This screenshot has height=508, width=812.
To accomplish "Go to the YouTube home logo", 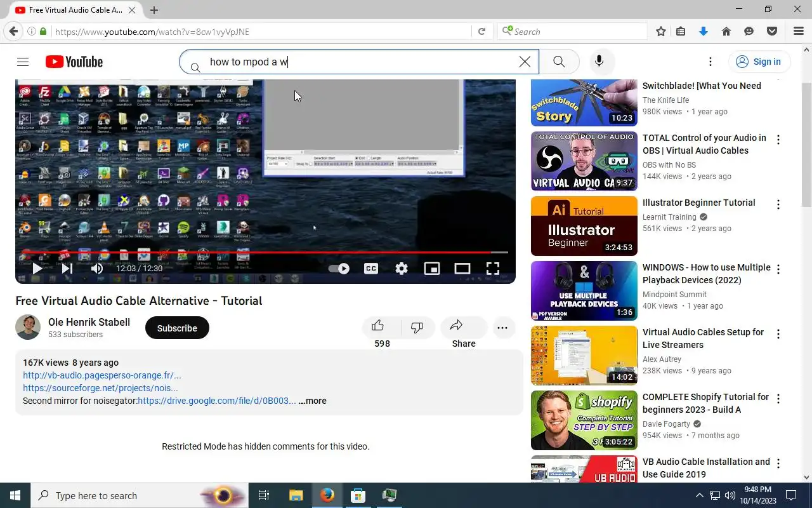I will (x=74, y=62).
